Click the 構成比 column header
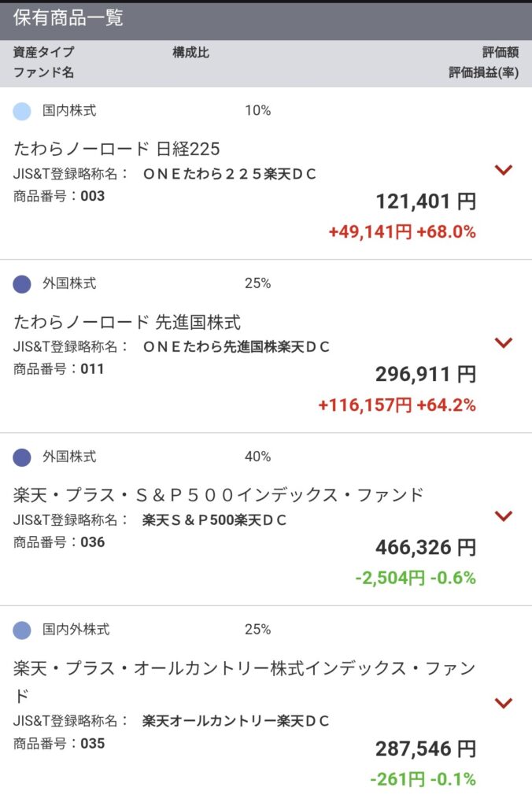This screenshot has height=806, width=532. click(190, 53)
